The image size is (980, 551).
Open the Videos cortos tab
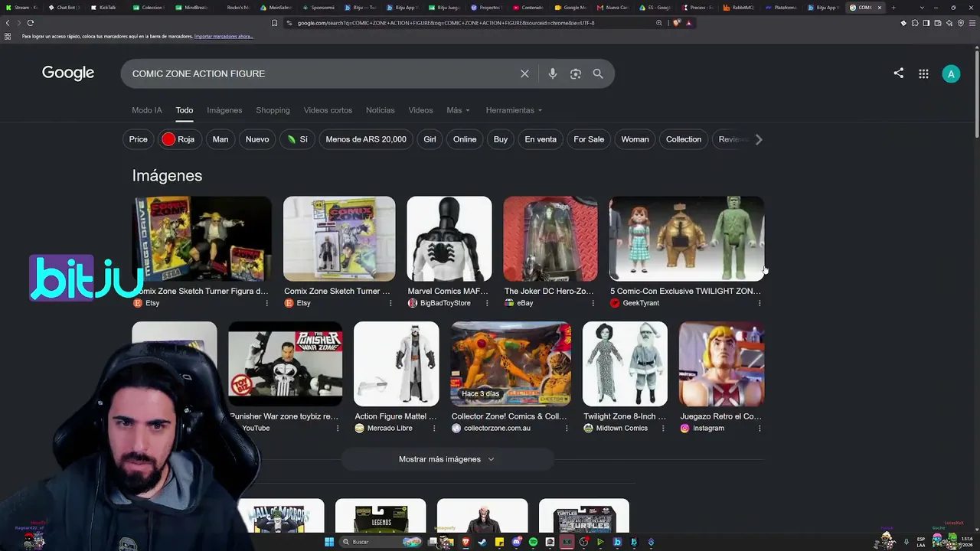[x=328, y=110]
